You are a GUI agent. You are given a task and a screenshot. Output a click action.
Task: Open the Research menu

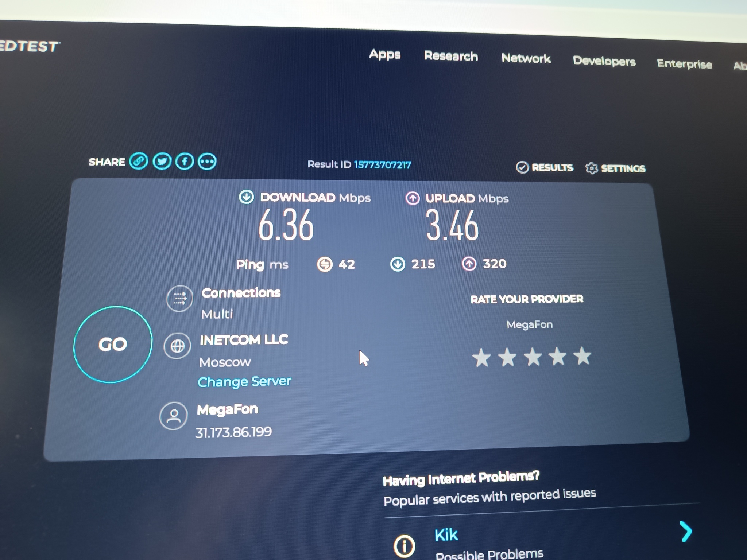(451, 56)
